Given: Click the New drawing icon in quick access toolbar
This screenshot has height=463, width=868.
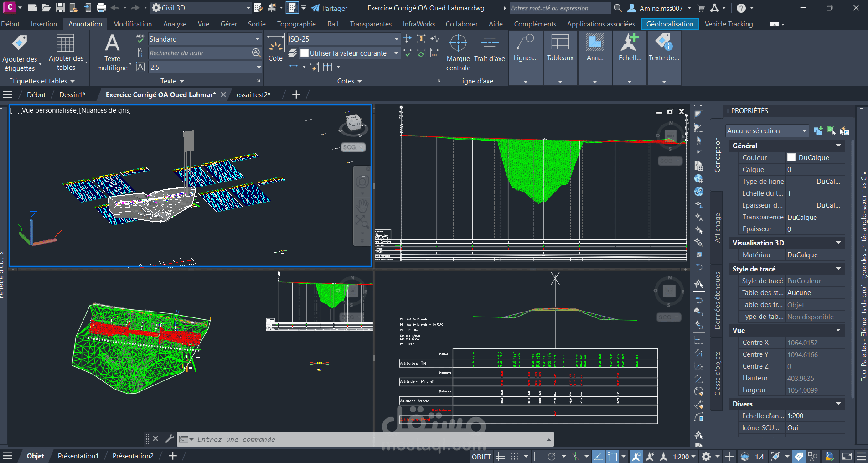Looking at the screenshot, I should click(32, 8).
